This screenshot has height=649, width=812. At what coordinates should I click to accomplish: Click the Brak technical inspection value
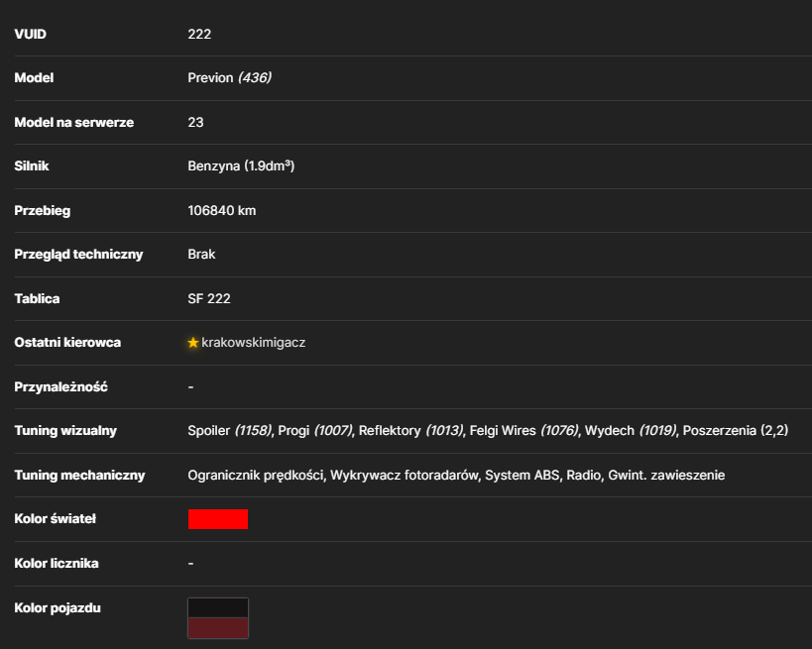click(x=201, y=254)
